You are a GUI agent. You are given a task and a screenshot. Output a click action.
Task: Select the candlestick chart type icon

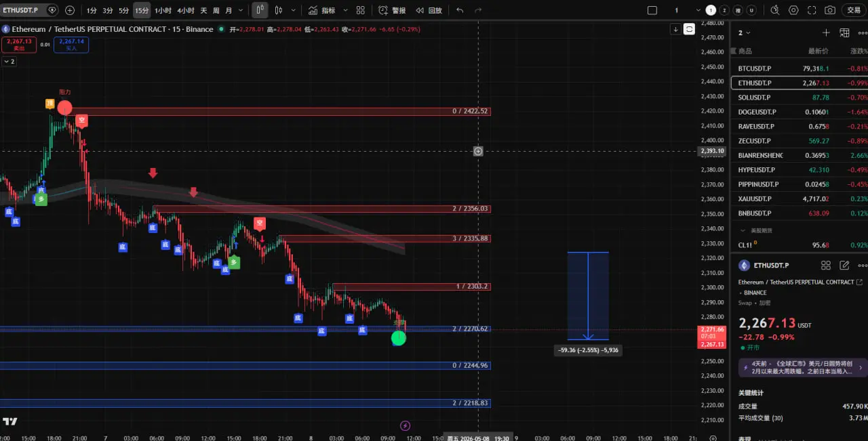pos(260,10)
